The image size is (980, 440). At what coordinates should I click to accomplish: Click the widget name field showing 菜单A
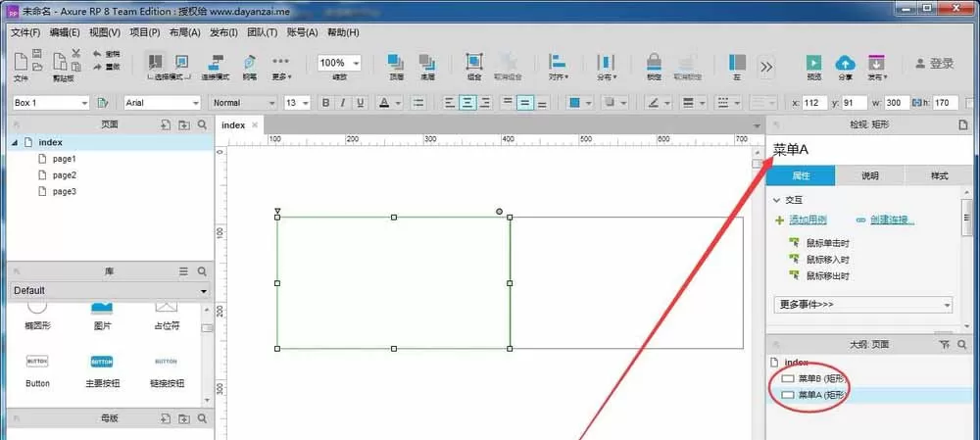click(x=869, y=150)
